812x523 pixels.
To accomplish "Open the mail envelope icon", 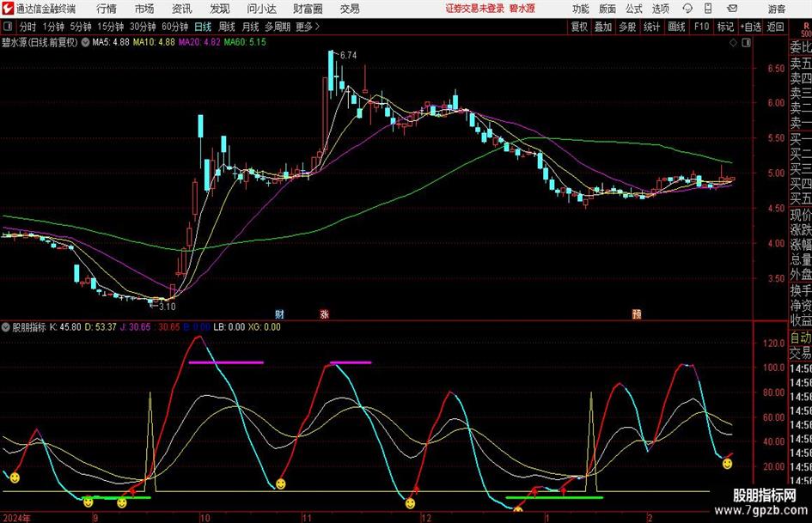I will click(732, 9).
